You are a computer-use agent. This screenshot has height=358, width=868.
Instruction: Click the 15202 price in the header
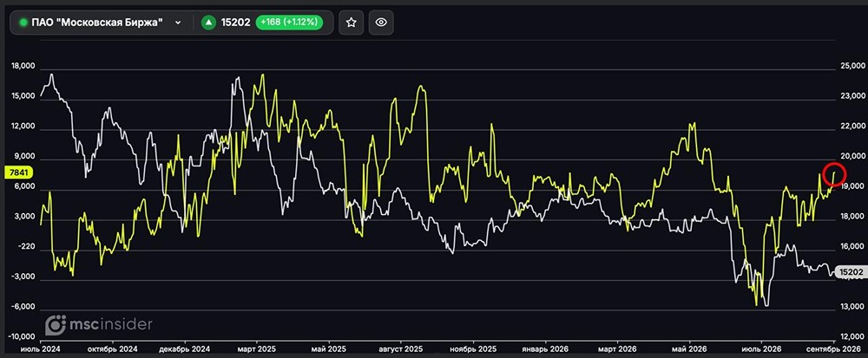[236, 23]
